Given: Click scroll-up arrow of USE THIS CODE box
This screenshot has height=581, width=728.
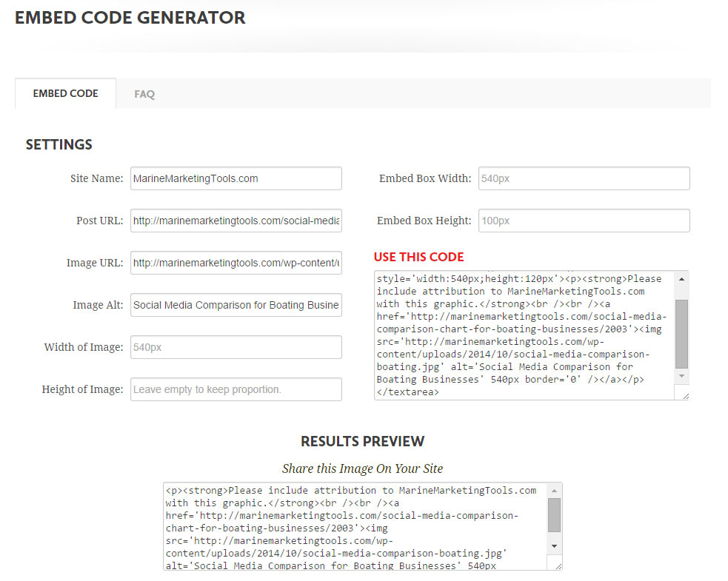Looking at the screenshot, I should pyautogui.click(x=681, y=279).
